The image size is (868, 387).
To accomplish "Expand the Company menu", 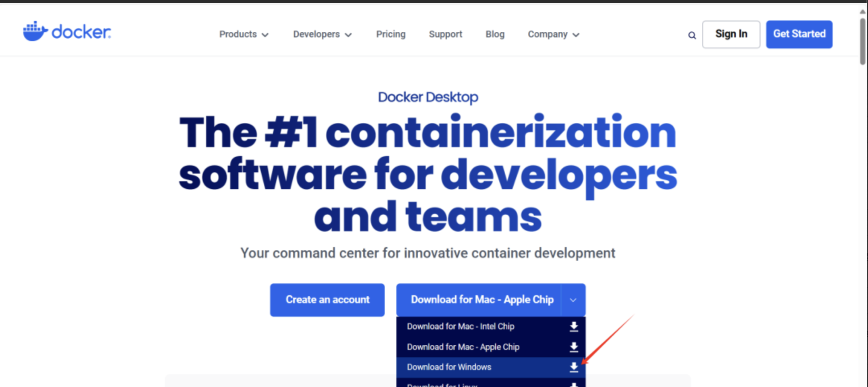I will coord(554,35).
